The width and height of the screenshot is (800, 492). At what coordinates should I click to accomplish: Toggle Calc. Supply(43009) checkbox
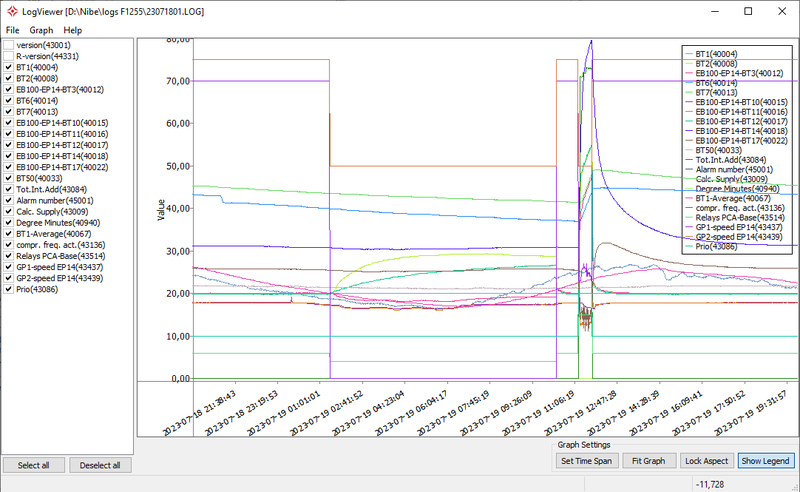click(8, 211)
